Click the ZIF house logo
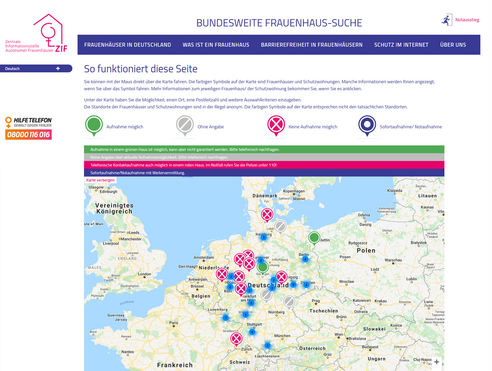The height and width of the screenshot is (371, 492). tap(36, 33)
